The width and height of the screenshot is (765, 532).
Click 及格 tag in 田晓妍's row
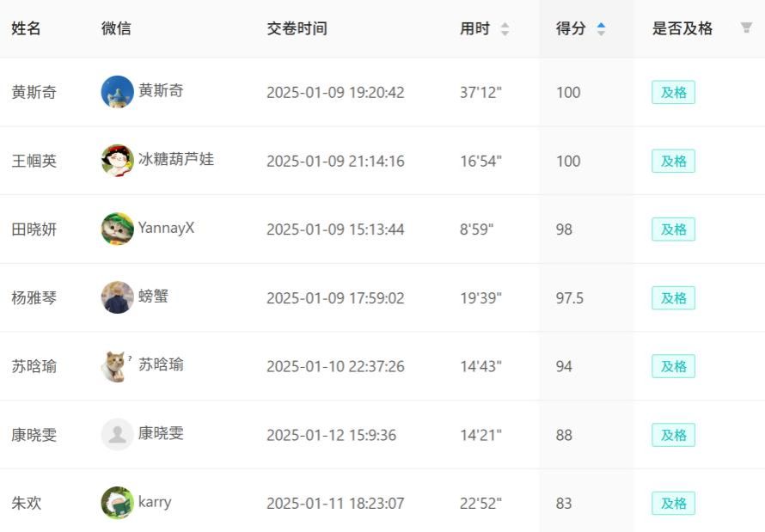[x=673, y=229]
